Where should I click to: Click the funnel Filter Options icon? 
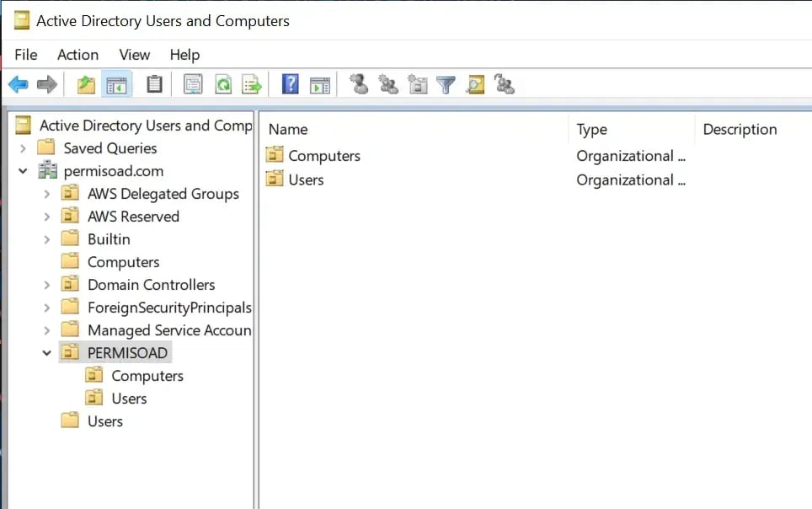pyautogui.click(x=446, y=84)
